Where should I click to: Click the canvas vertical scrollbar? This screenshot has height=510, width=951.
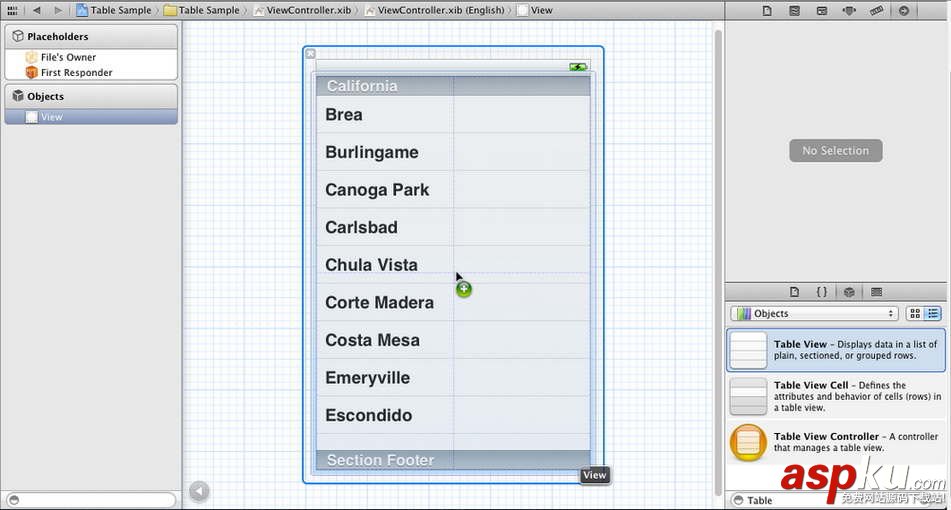pos(718,261)
